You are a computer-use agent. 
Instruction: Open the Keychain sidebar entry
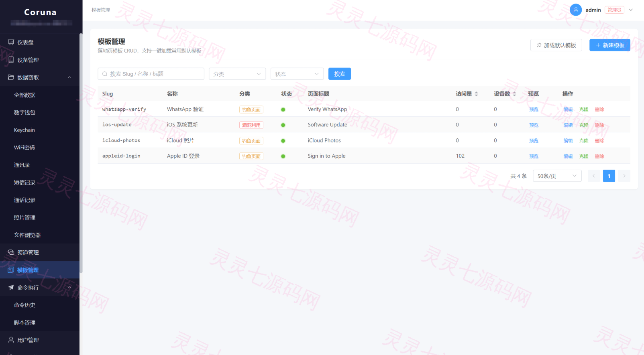[24, 130]
